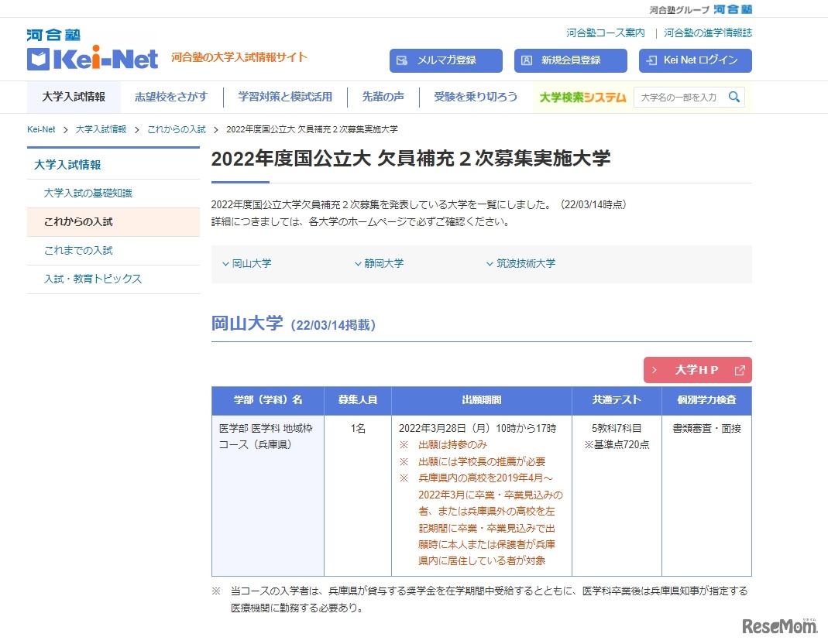This screenshot has width=828, height=644.
Task: Click the envelope icon on メルマガ登録 button
Action: 400,60
